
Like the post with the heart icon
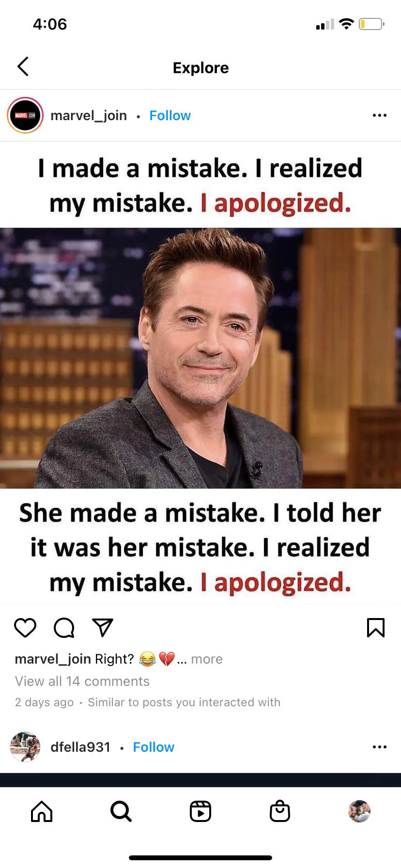click(25, 627)
